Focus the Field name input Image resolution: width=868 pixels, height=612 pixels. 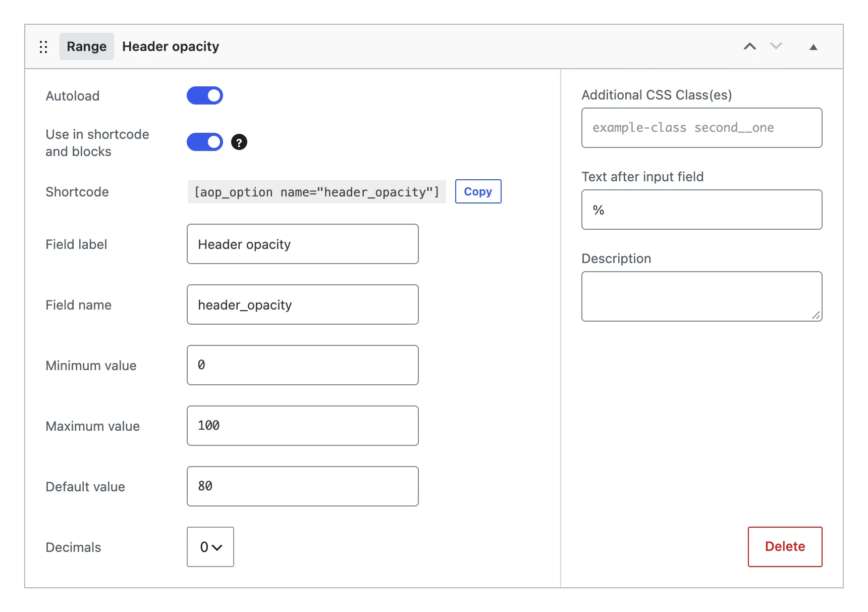tap(303, 304)
